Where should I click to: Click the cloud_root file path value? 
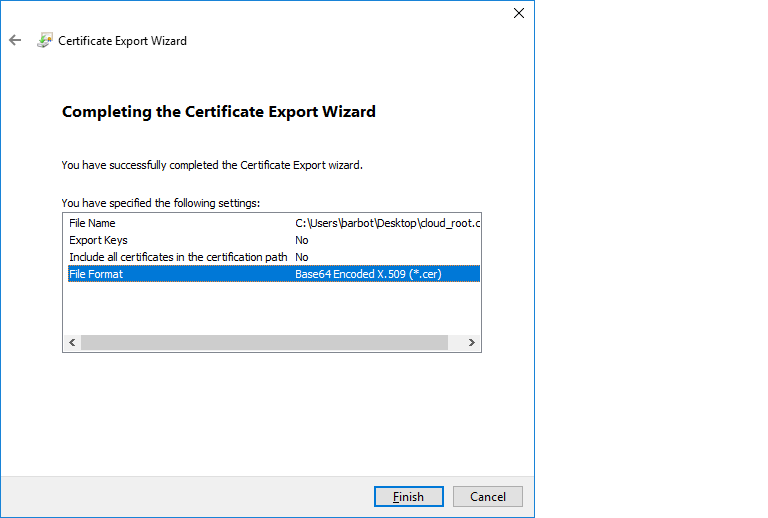[x=388, y=223]
